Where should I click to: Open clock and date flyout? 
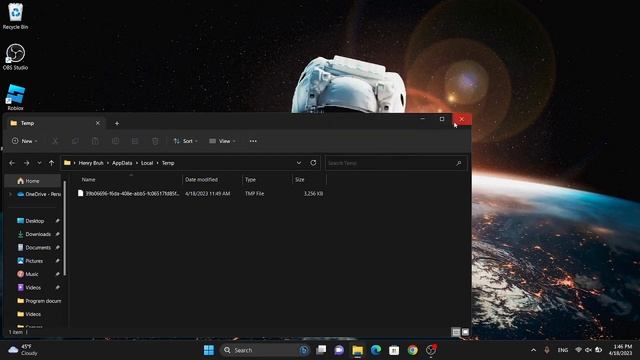point(620,350)
